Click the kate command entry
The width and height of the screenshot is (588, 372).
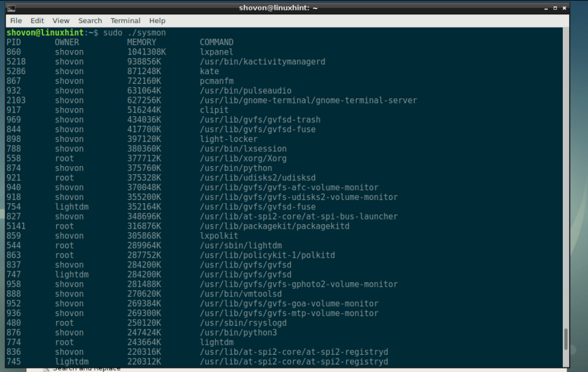click(x=209, y=71)
